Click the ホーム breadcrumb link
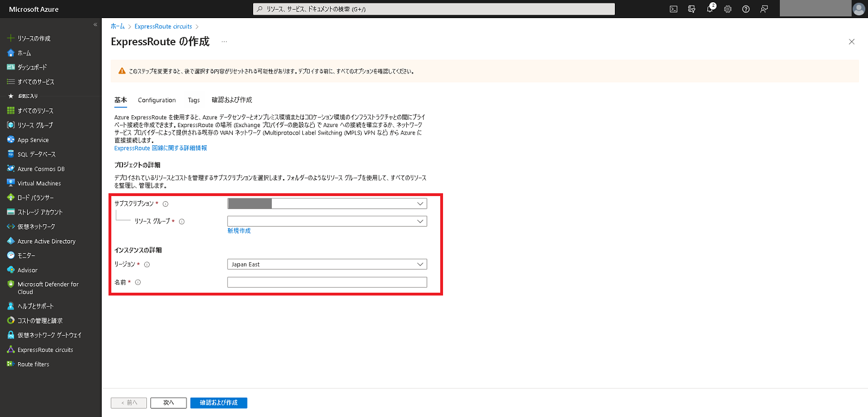 (x=118, y=27)
